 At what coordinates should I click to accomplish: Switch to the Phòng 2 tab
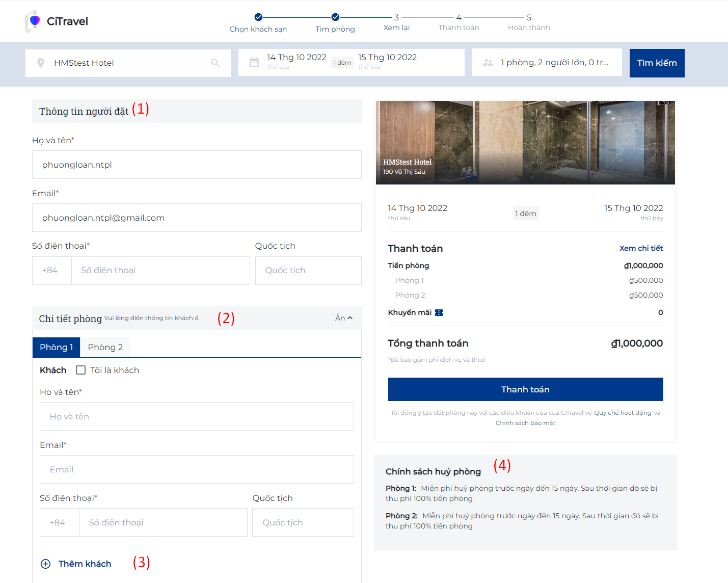click(x=105, y=347)
